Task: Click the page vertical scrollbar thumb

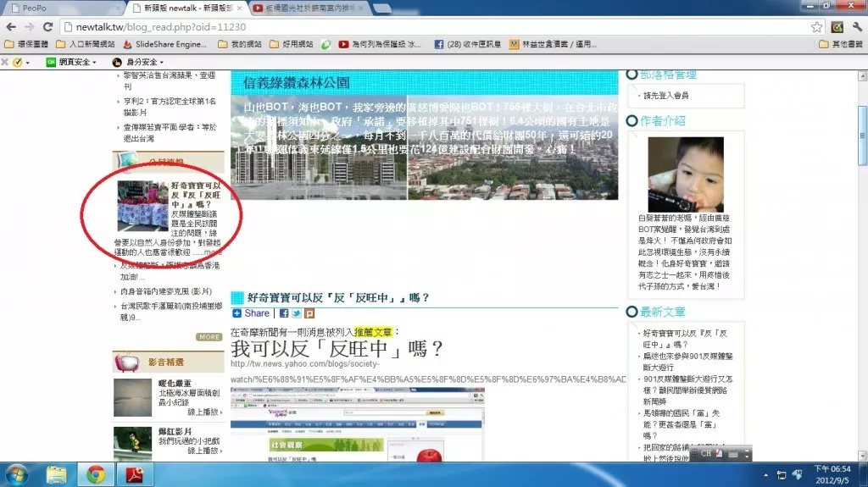Action: point(862,136)
